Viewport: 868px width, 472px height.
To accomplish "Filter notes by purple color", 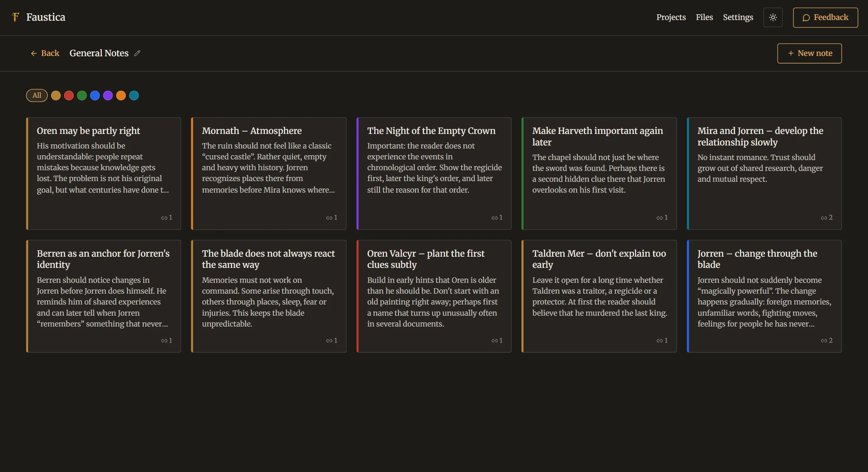I will click(108, 96).
